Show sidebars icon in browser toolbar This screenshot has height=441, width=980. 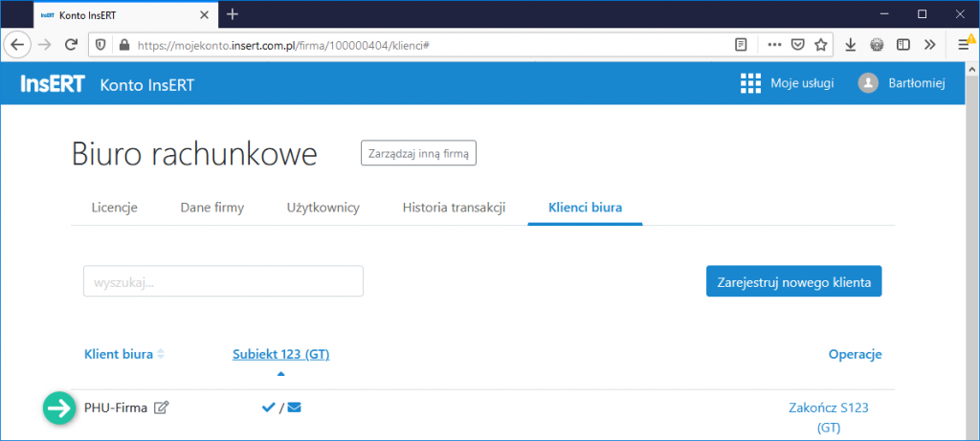point(903,44)
